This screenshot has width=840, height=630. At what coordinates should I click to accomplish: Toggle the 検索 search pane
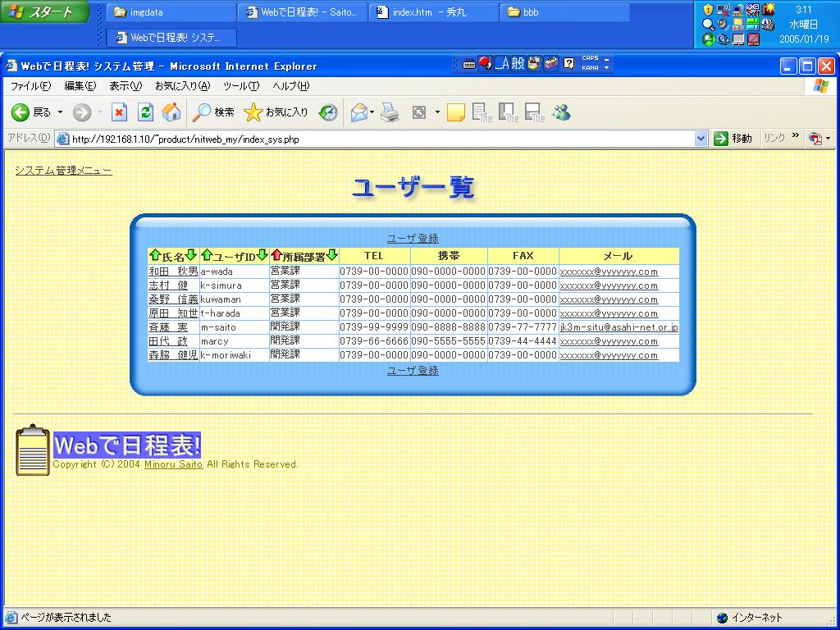(x=212, y=112)
